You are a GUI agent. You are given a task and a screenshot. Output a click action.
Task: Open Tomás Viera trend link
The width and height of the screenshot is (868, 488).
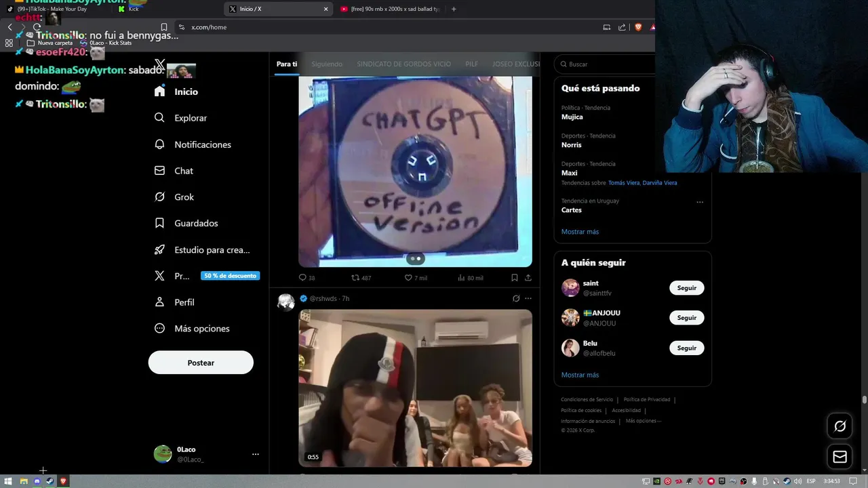pos(624,183)
